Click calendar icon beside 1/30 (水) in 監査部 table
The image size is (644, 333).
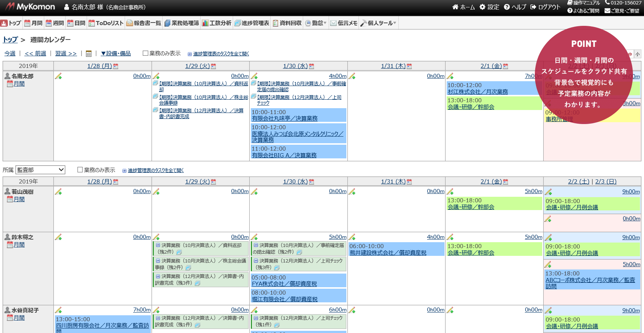coord(311,182)
